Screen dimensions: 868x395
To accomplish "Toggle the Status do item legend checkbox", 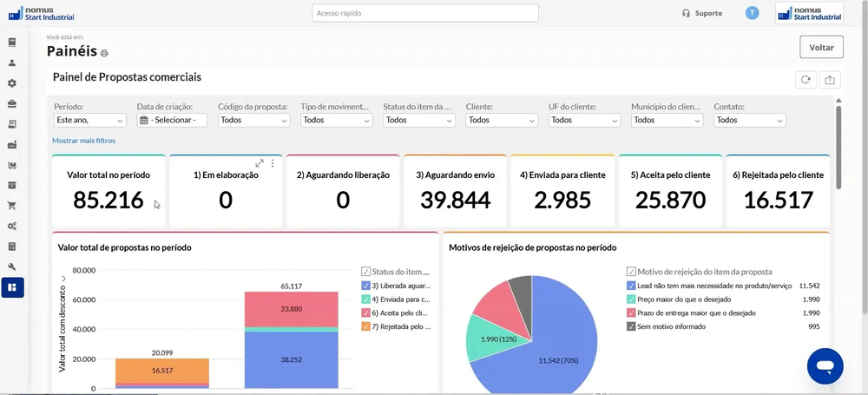I will (365, 272).
